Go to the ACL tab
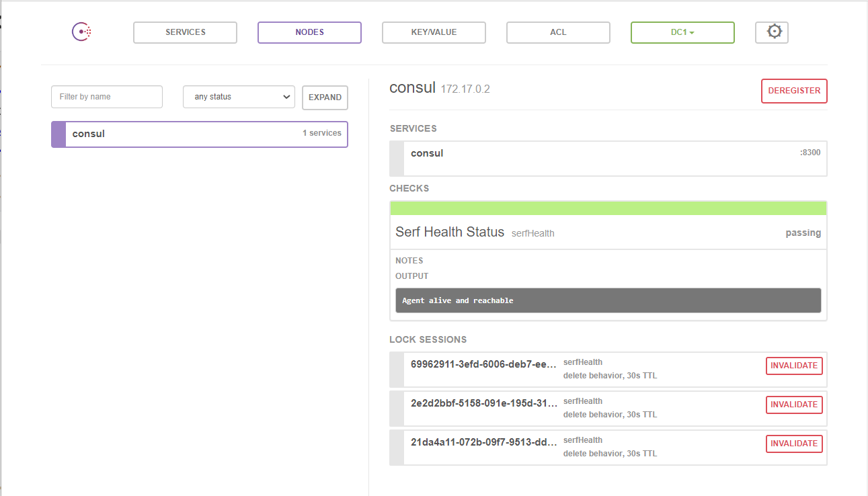Viewport: 868px width, 496px height. [x=558, y=32]
